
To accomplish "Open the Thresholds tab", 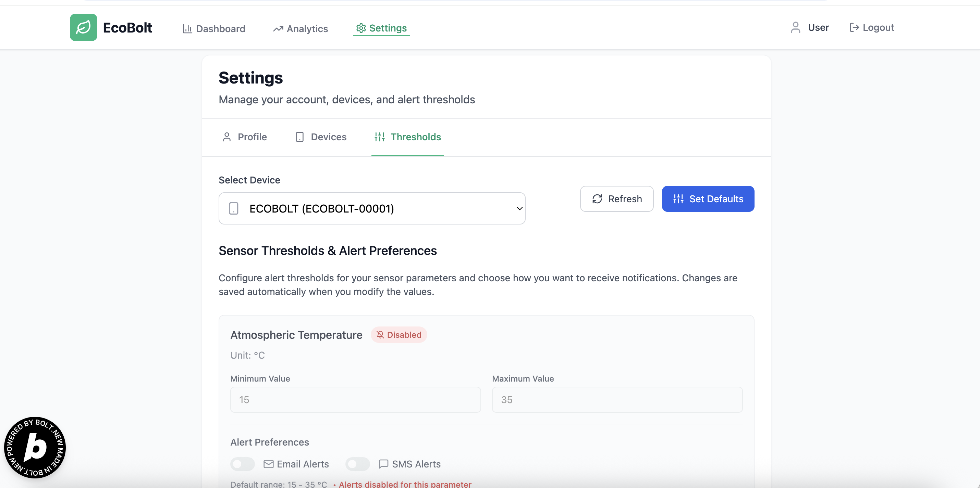I will pos(407,137).
